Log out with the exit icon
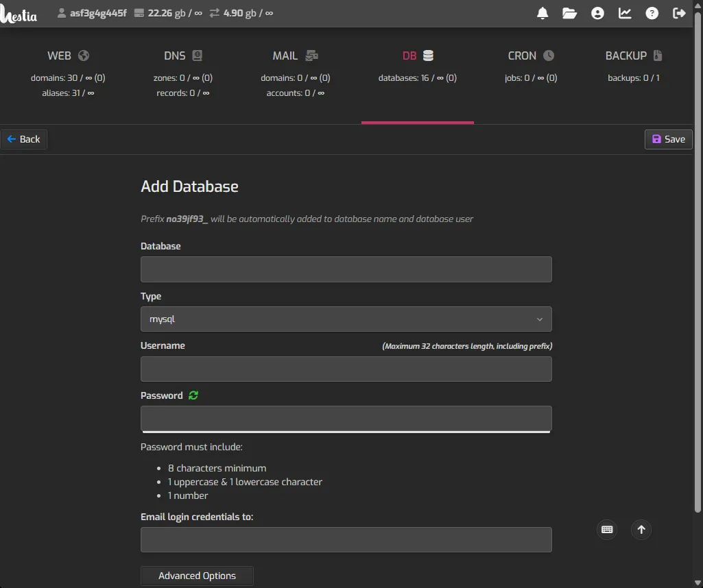Screen dimensions: 703x588 tap(679, 12)
